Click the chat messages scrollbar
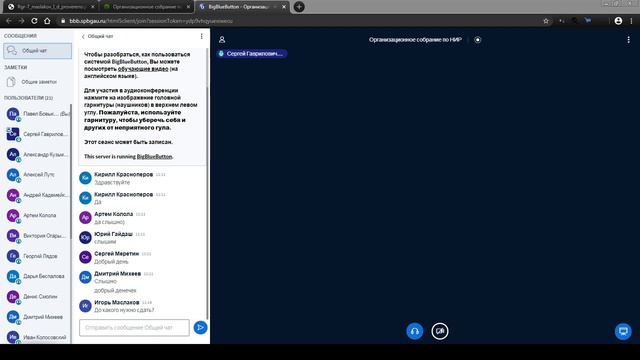Image resolution: width=640 pixels, height=360 pixels. pyautogui.click(x=207, y=202)
